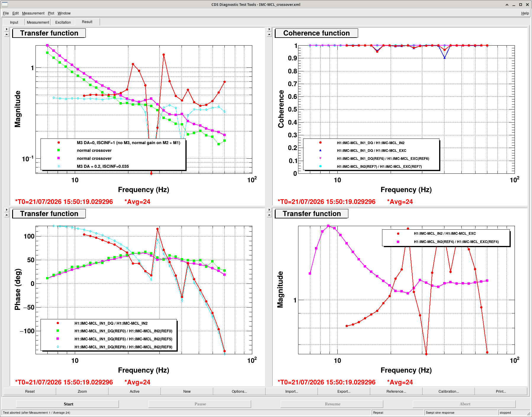Open the Calibration dialog button

pos(449,391)
